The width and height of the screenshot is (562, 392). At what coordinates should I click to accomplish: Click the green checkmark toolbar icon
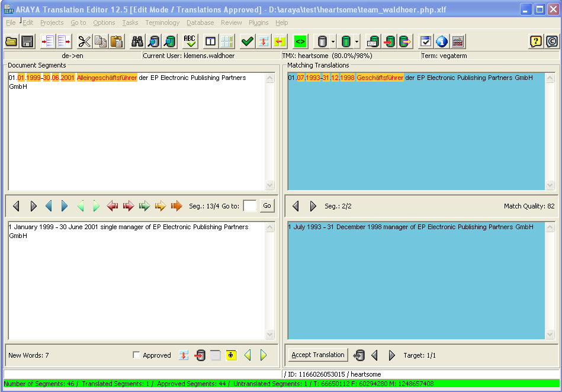click(247, 41)
